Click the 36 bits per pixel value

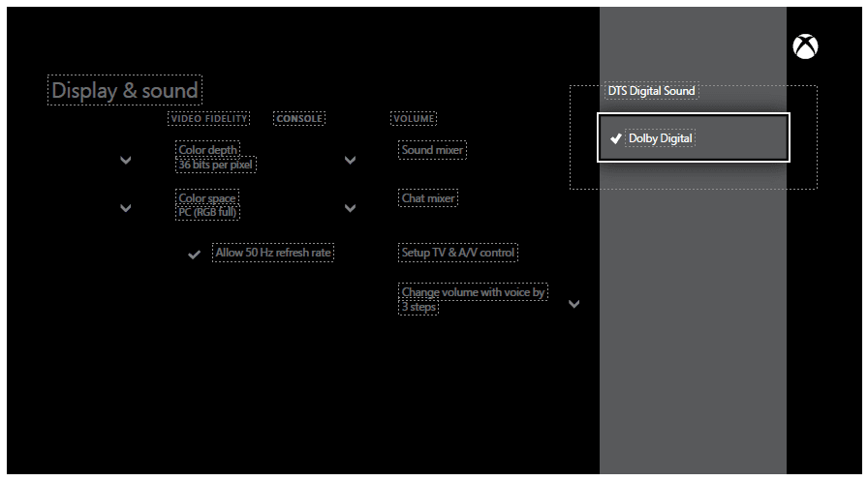[x=217, y=165]
